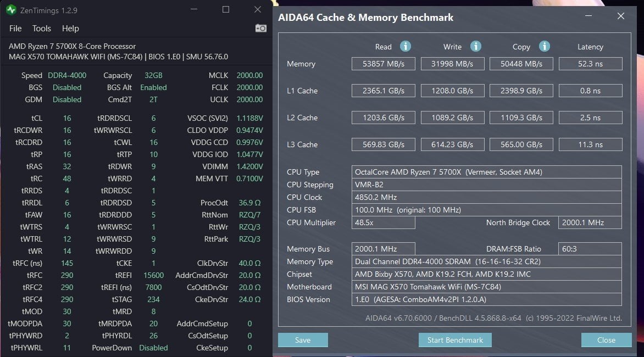Click L3 Cache Read value 569.83 GB/s
The width and height of the screenshot is (644, 357).
[383, 144]
